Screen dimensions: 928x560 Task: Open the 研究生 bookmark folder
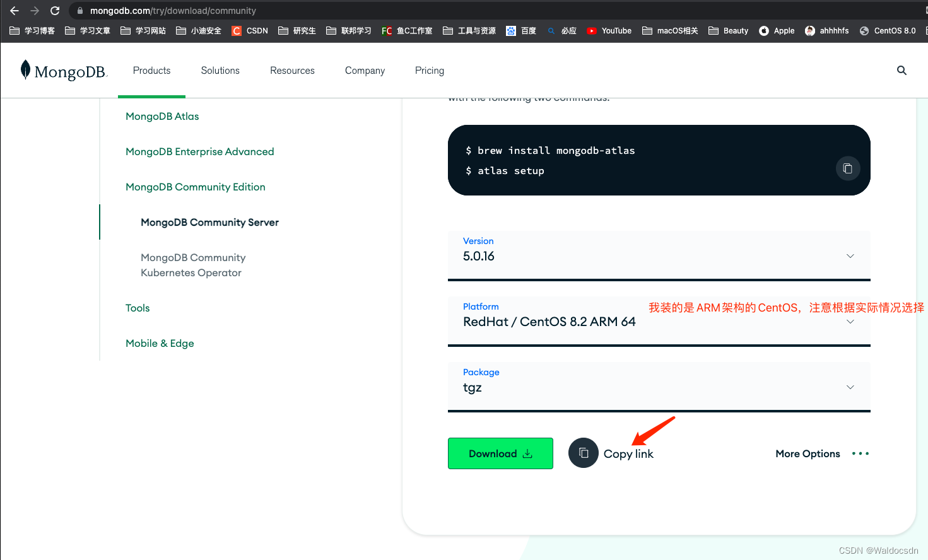[x=297, y=30]
